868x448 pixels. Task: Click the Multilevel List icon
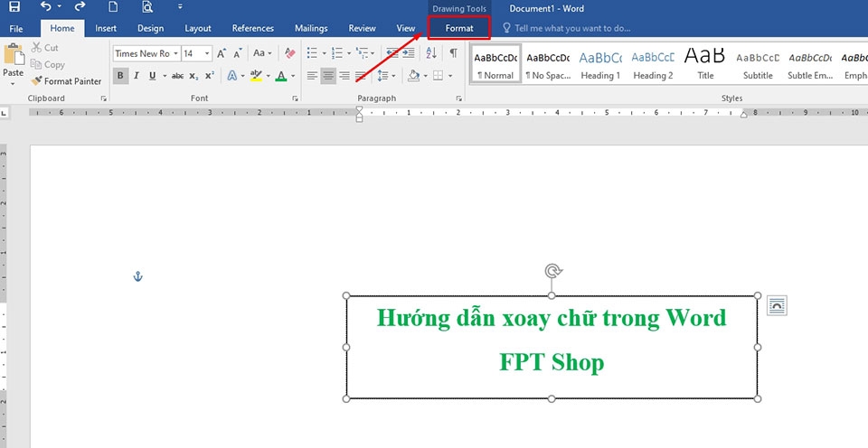point(362,53)
